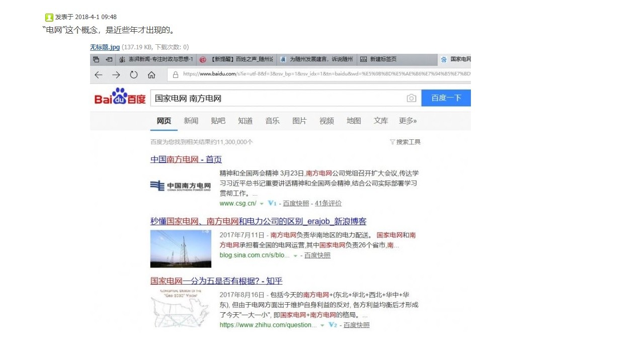Open the 国家电网一分为五是否有根据? - 知乎 result
This screenshot has height=362, width=644.
pos(216,281)
